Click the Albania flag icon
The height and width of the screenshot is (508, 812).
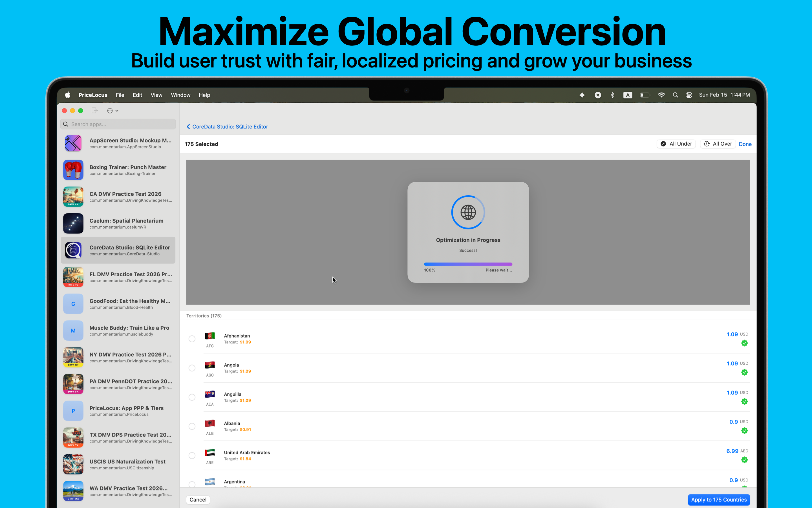point(210,423)
